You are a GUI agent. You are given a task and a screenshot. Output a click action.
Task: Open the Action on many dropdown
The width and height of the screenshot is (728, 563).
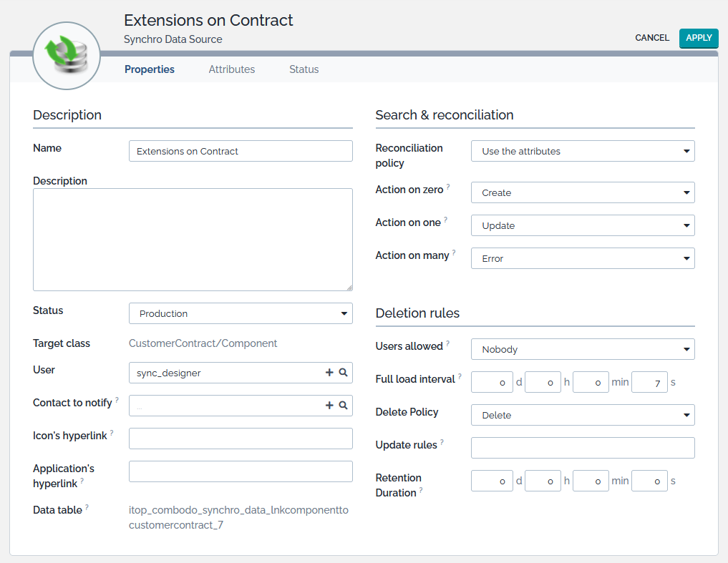click(582, 258)
